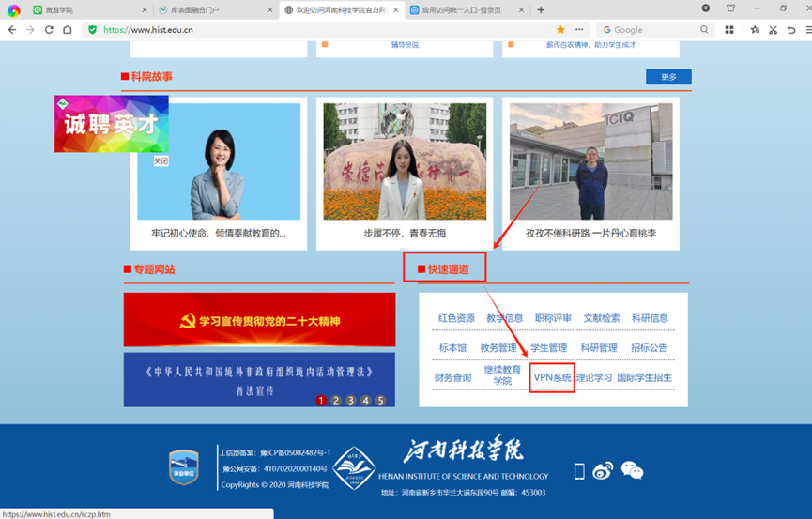
Task: Click the scissors screenshot icon in toolbar
Action: [773, 30]
